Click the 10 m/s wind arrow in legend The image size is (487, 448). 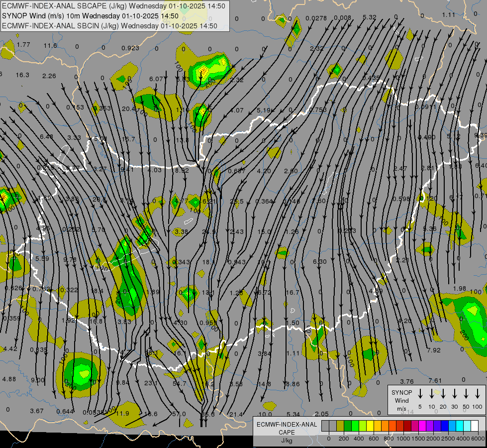[432, 393]
